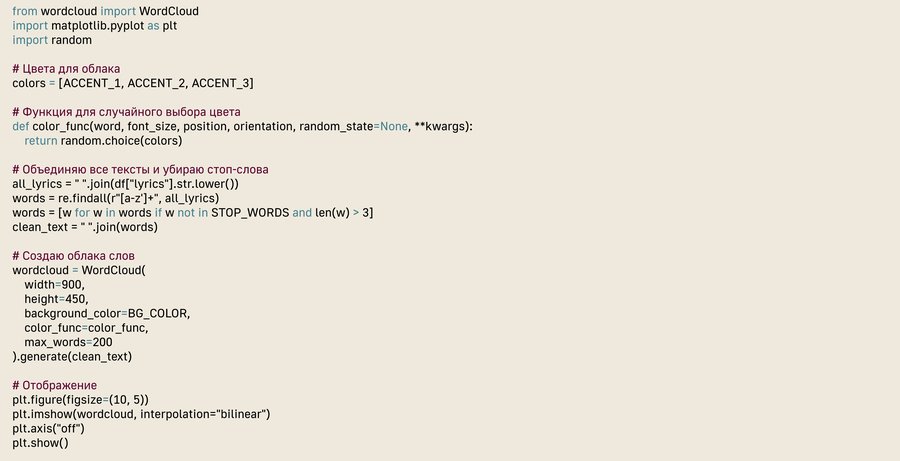Screen dimensions: 900x461
Task: Click the 'def color_func' definition line
Action: tap(242, 126)
